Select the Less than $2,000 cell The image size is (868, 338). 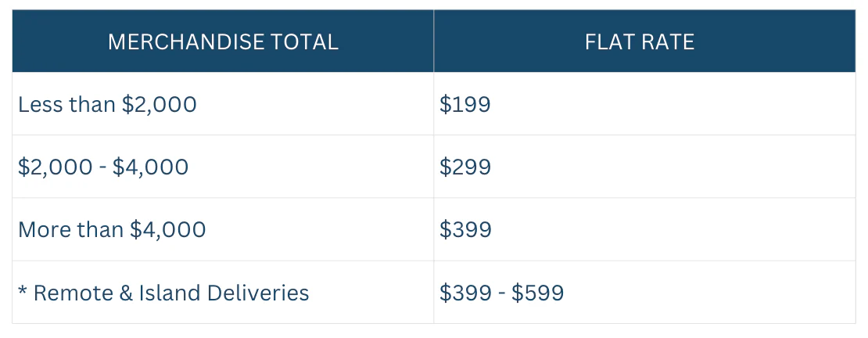223,103
